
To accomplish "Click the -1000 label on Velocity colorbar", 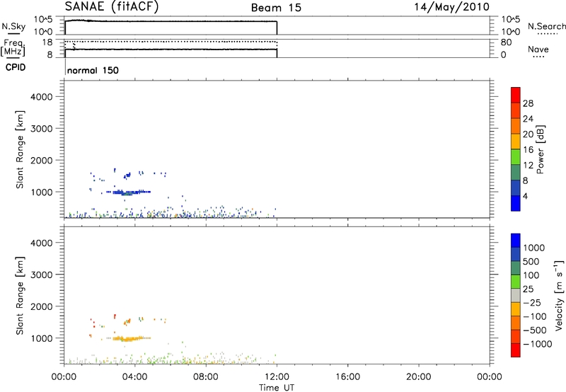I will click(537, 344).
